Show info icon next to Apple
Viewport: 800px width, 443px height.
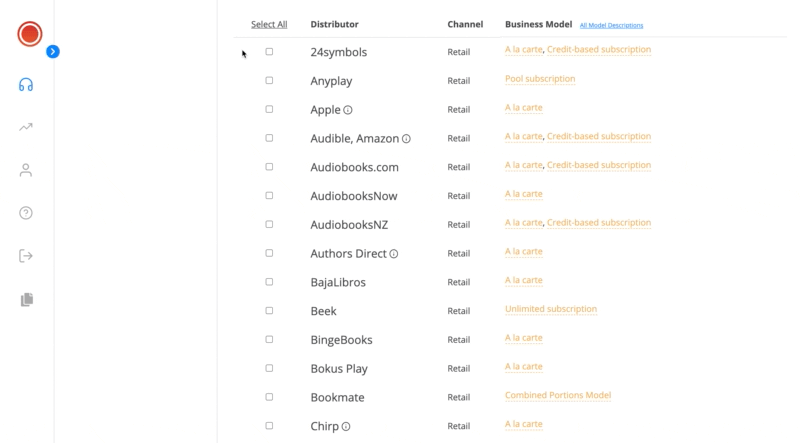[x=348, y=110]
